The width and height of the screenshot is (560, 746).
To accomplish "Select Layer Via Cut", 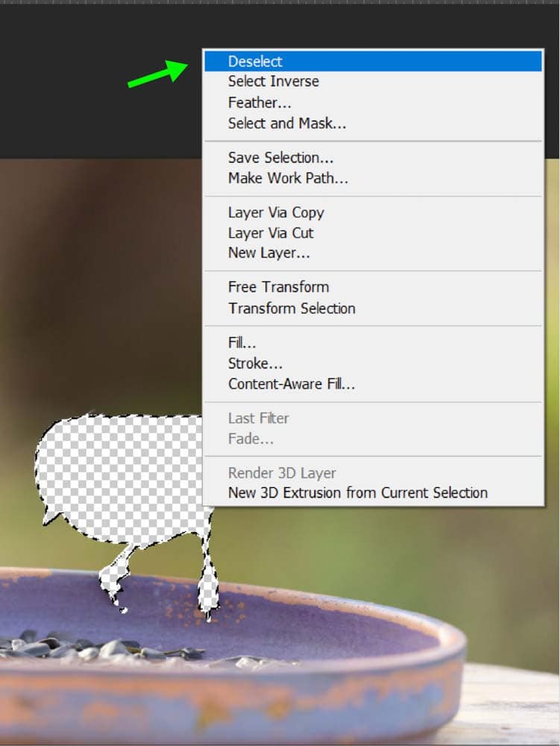I will [x=373, y=233].
